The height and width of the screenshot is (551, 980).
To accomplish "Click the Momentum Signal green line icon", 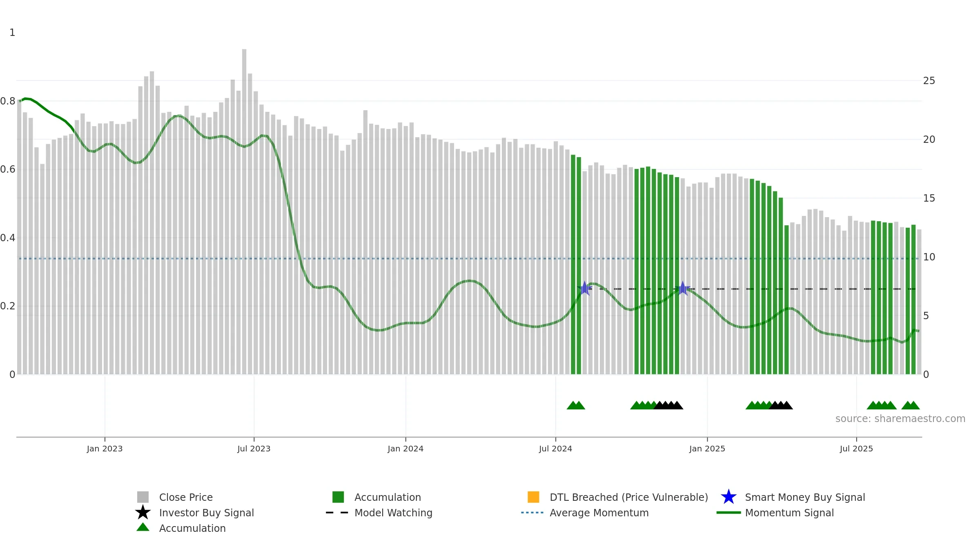I will (x=728, y=513).
